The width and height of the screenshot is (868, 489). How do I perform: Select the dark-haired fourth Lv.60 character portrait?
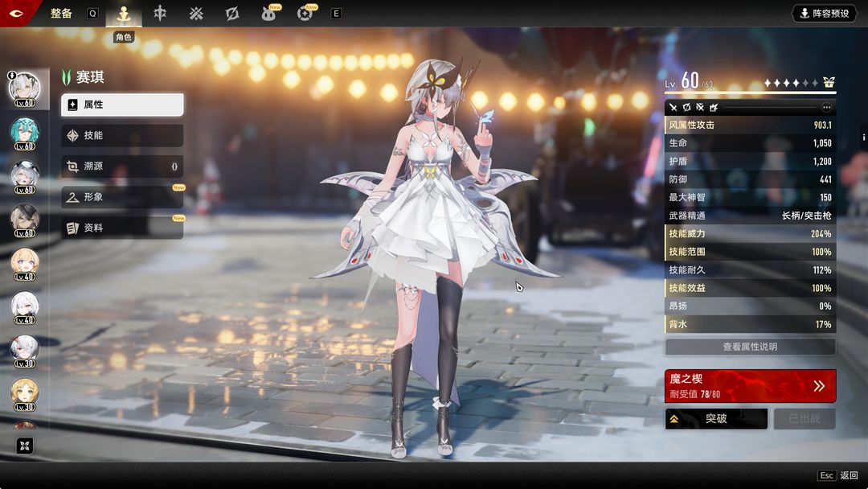pos(25,220)
